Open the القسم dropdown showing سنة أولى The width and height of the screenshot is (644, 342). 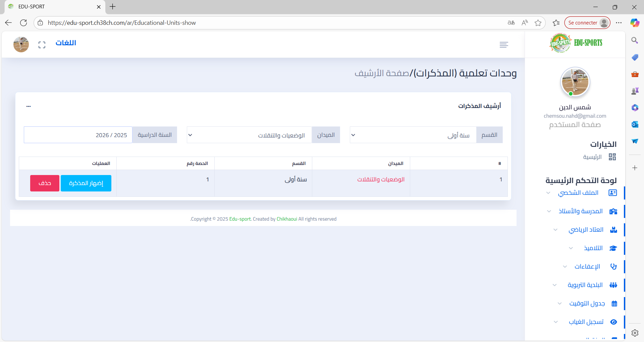[413, 135]
